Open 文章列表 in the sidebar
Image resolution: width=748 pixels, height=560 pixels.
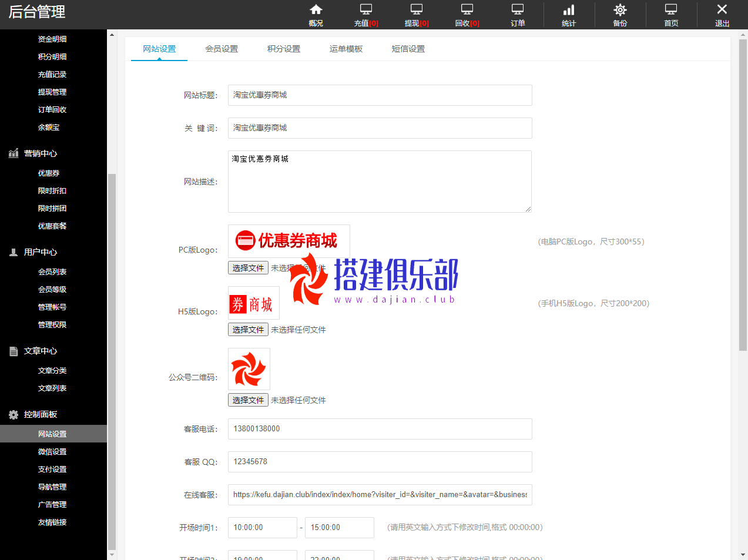tap(52, 388)
